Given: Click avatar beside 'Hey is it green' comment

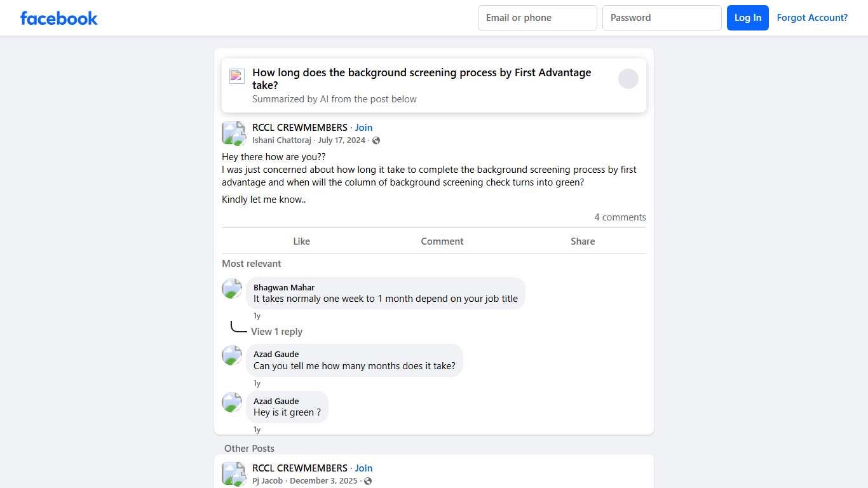Looking at the screenshot, I should (x=232, y=402).
